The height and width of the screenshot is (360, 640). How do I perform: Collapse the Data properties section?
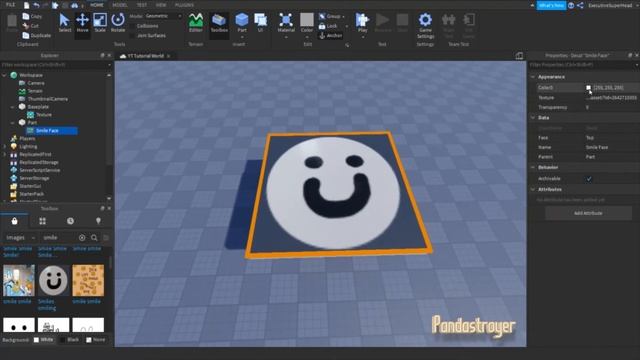point(533,118)
